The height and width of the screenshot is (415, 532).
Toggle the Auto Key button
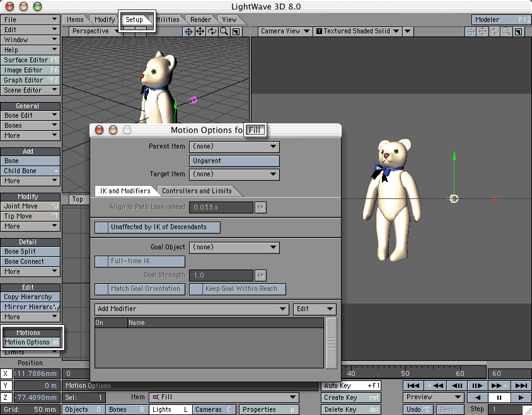pyautogui.click(x=351, y=385)
